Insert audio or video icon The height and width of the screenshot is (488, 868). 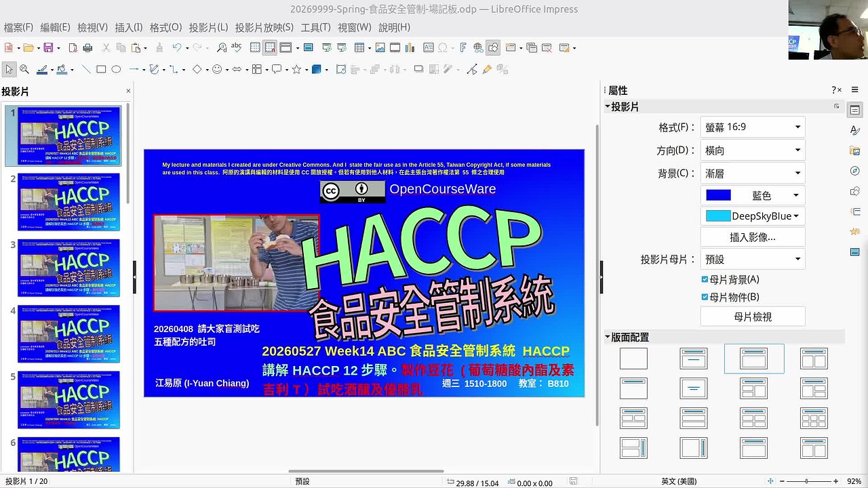point(395,47)
